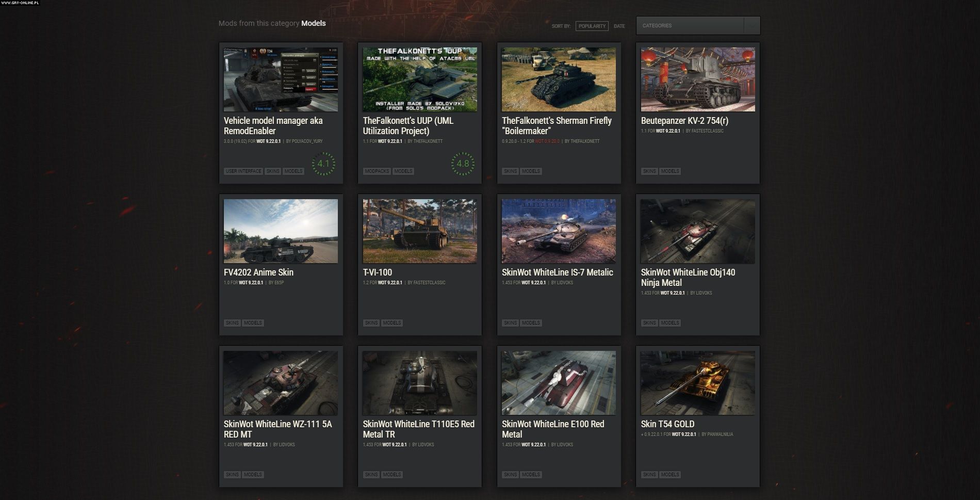The image size is (980, 500).
Task: Click the Categories dropdown arrow button
Action: pos(752,26)
